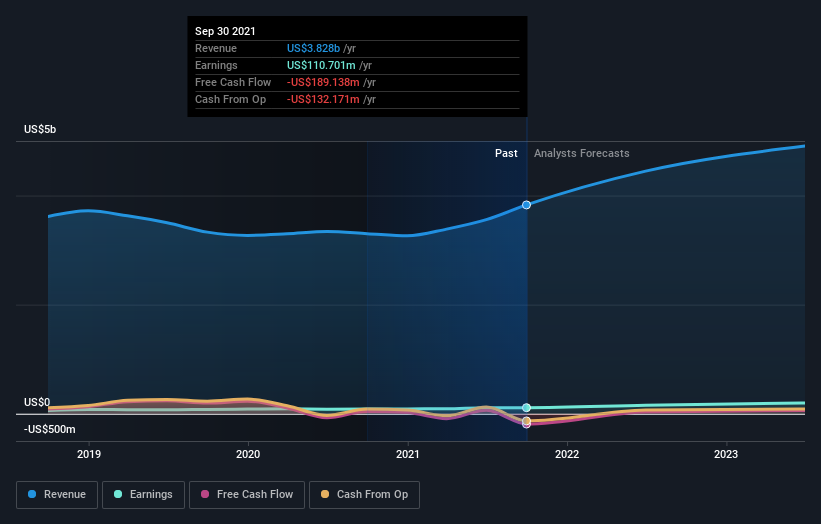The width and height of the screenshot is (821, 524).
Task: Click the 2020 x-axis label
Action: pyautogui.click(x=248, y=454)
